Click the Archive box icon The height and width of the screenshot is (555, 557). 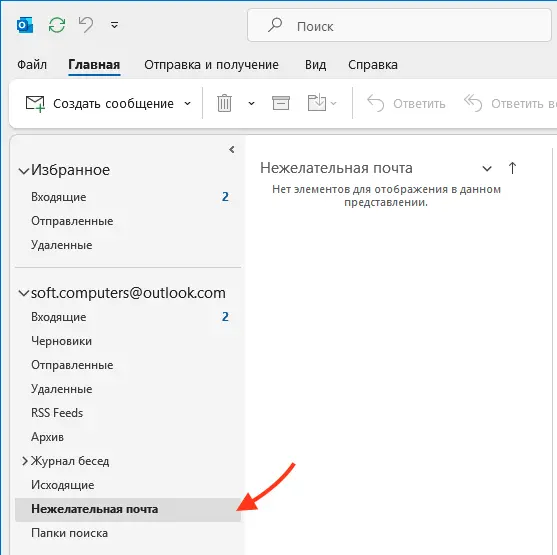(281, 103)
